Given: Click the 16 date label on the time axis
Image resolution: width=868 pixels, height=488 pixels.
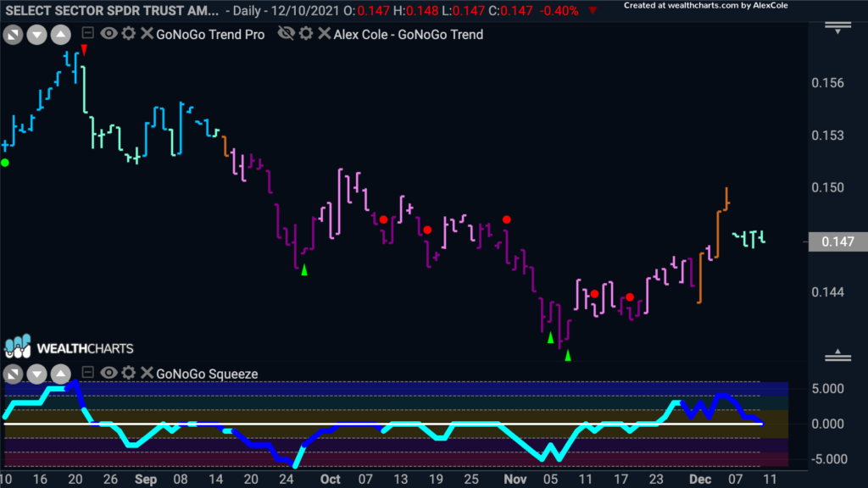Looking at the screenshot, I should pyautogui.click(x=40, y=480).
